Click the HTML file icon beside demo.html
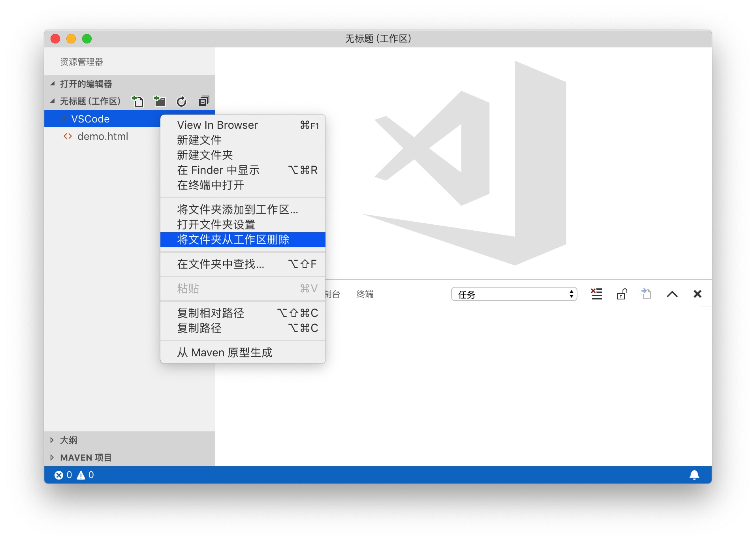Screen dimensions: 756x542 click(68, 136)
